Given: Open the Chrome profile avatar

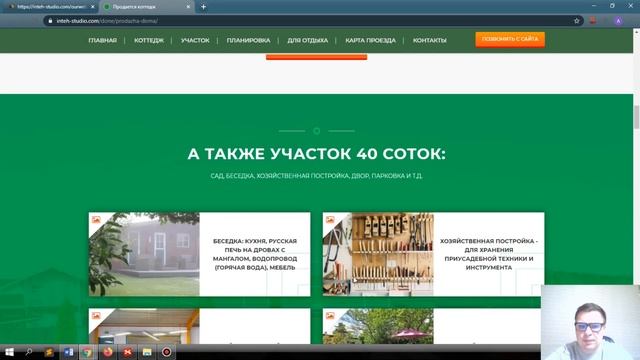Looking at the screenshot, I should click(x=618, y=21).
